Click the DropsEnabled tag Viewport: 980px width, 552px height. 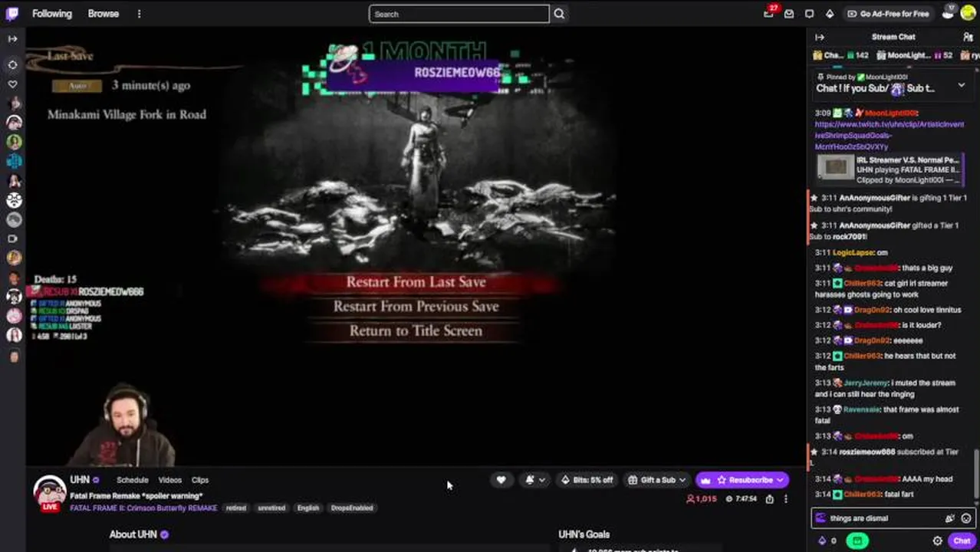point(352,508)
